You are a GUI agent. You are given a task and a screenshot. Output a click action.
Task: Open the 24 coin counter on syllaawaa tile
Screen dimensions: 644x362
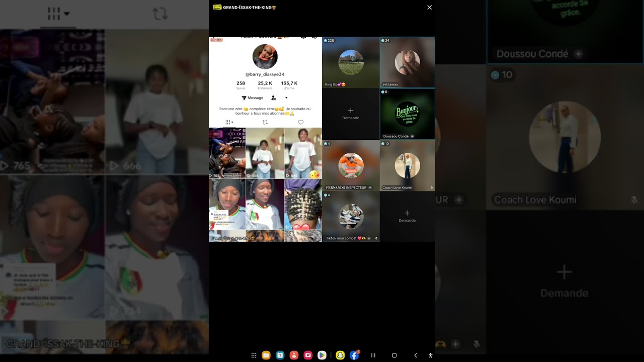coord(385,41)
